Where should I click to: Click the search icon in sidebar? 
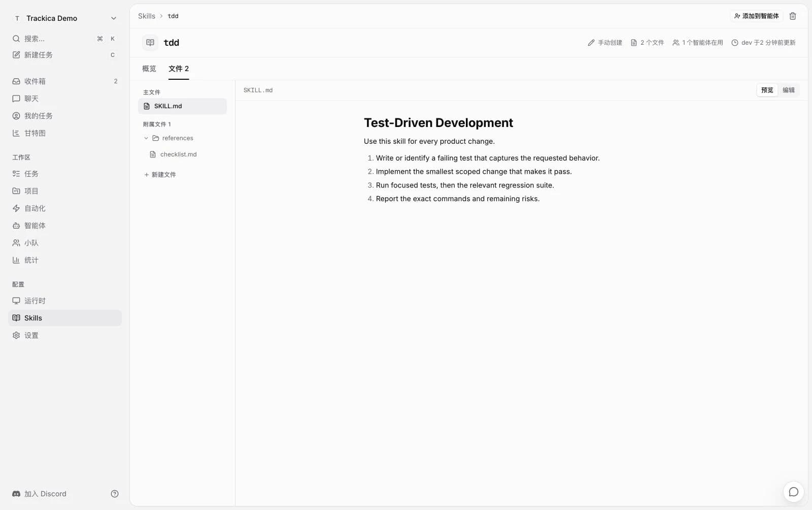click(16, 39)
